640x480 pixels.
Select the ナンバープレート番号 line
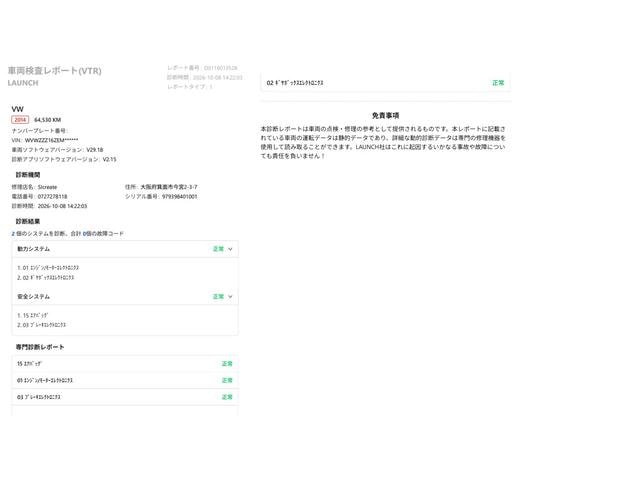(40, 131)
